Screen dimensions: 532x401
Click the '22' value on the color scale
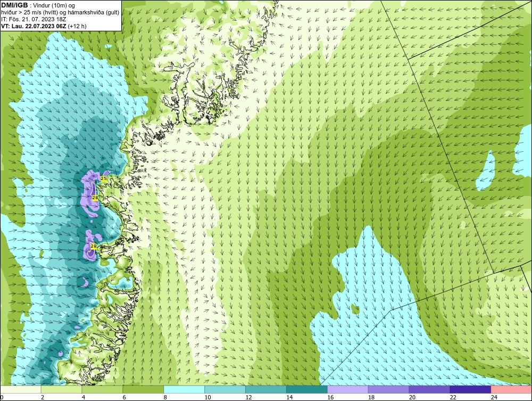[453, 397]
